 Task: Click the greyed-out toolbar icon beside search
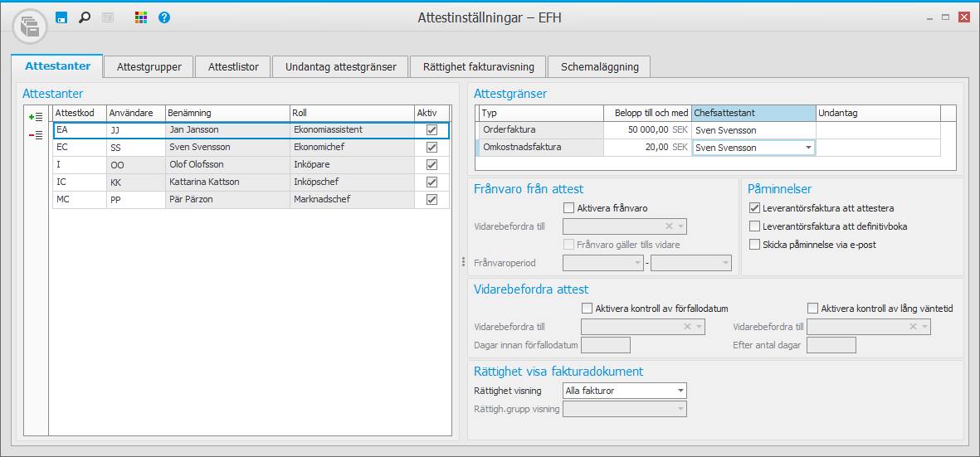pos(108,17)
